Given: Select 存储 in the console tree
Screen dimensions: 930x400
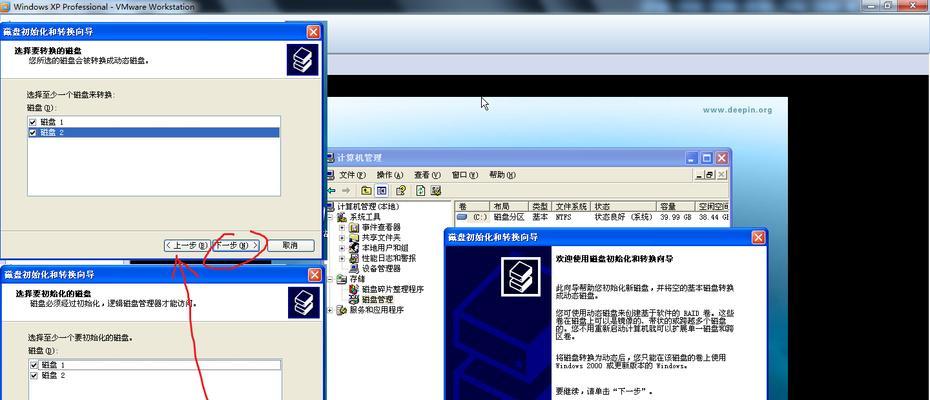Looking at the screenshot, I should click(358, 279).
